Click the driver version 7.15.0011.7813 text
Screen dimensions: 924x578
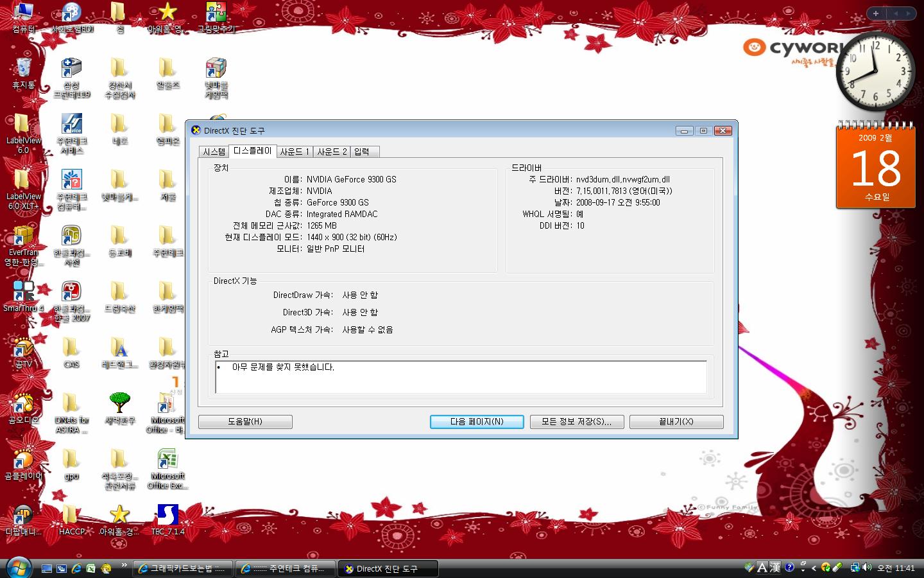[624, 191]
